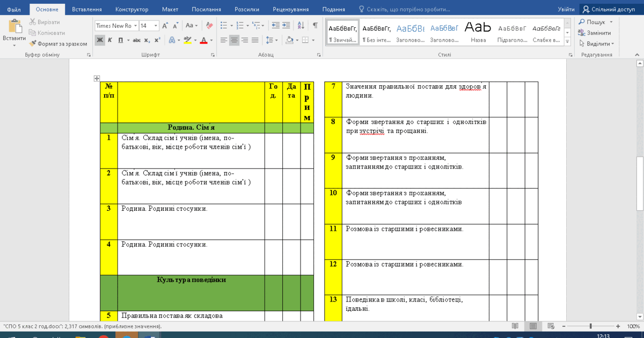Open the Paragraph (Абзац) dialog launcher
The height and width of the screenshot is (338, 644).
point(318,55)
